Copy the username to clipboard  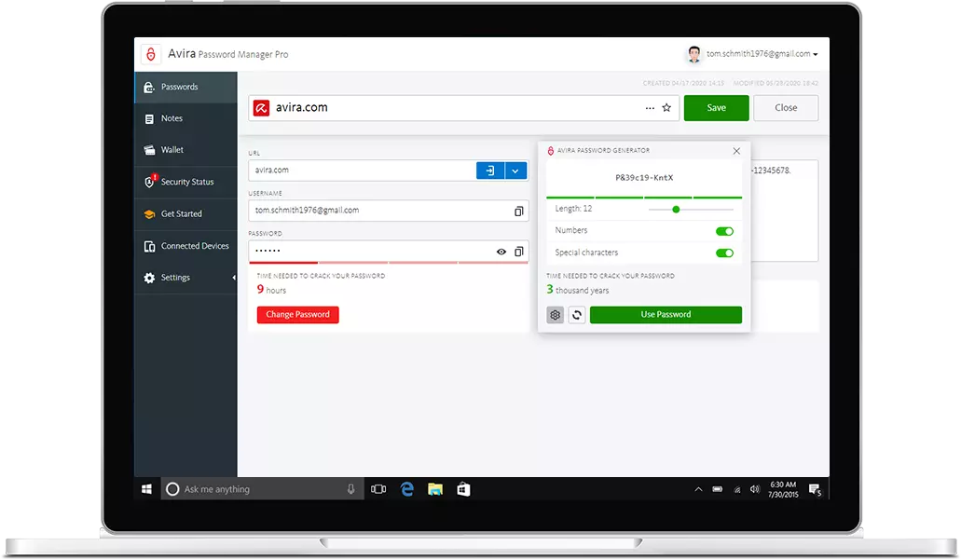pyautogui.click(x=519, y=212)
